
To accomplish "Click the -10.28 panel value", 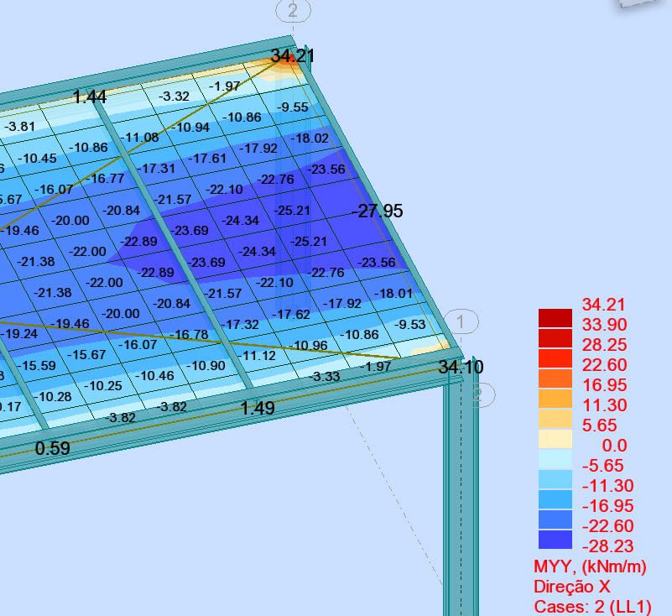I will tap(53, 396).
